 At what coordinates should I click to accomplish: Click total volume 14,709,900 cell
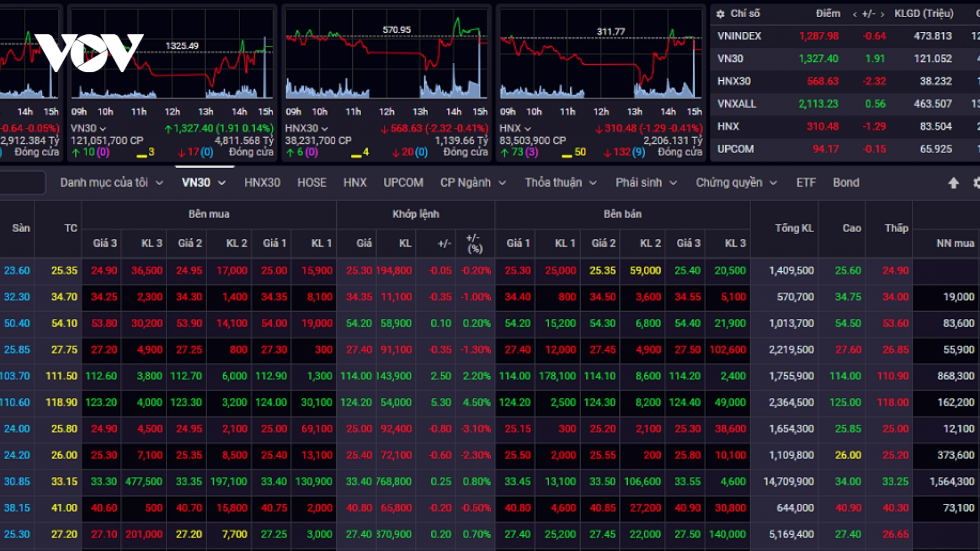788,481
